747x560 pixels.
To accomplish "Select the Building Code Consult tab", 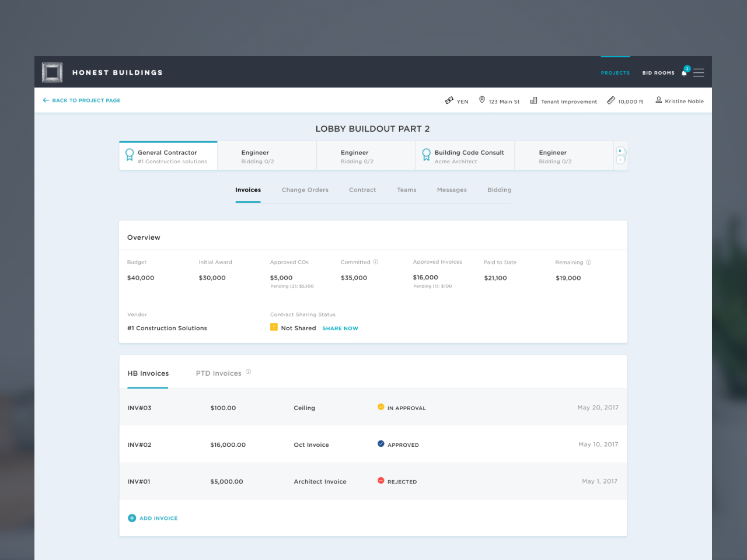I will point(465,156).
